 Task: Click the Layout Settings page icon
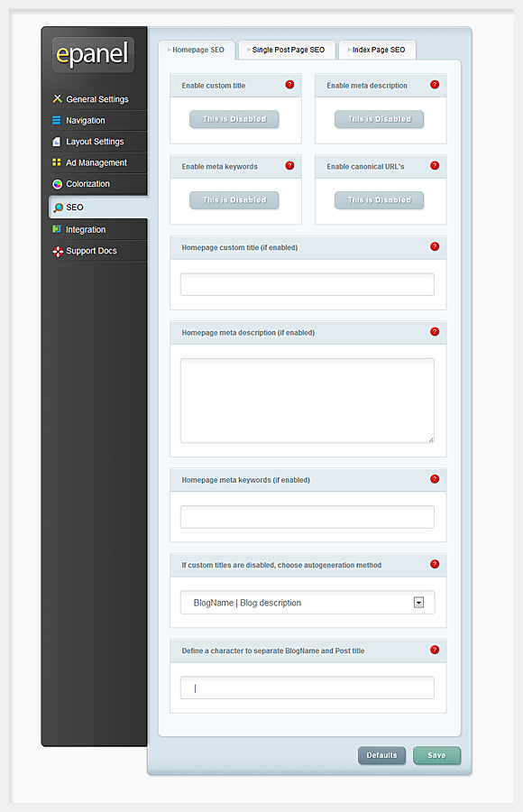pyautogui.click(x=57, y=142)
